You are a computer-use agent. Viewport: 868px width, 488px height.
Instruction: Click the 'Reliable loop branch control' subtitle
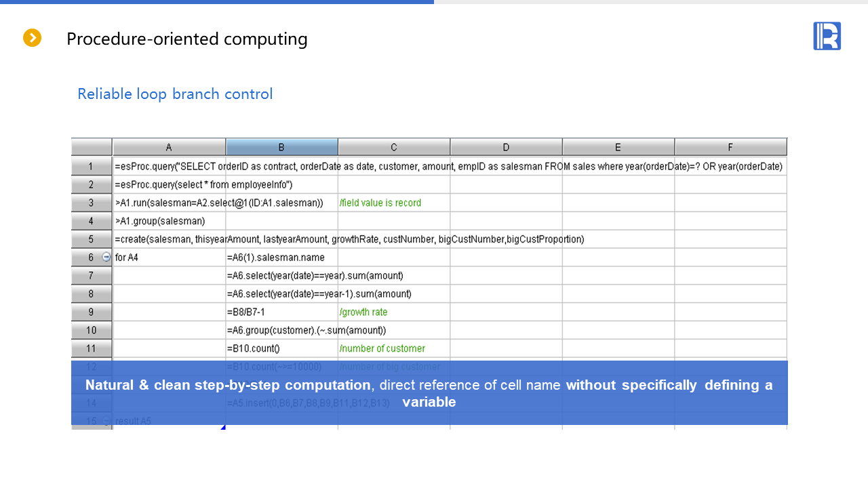tap(175, 94)
